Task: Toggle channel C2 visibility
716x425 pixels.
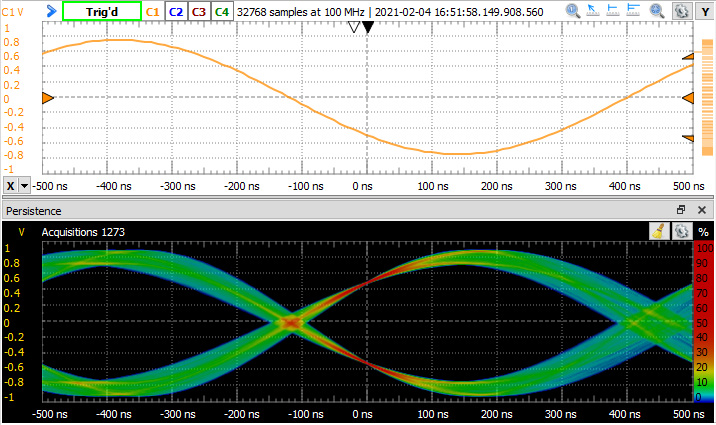Action: click(x=175, y=11)
